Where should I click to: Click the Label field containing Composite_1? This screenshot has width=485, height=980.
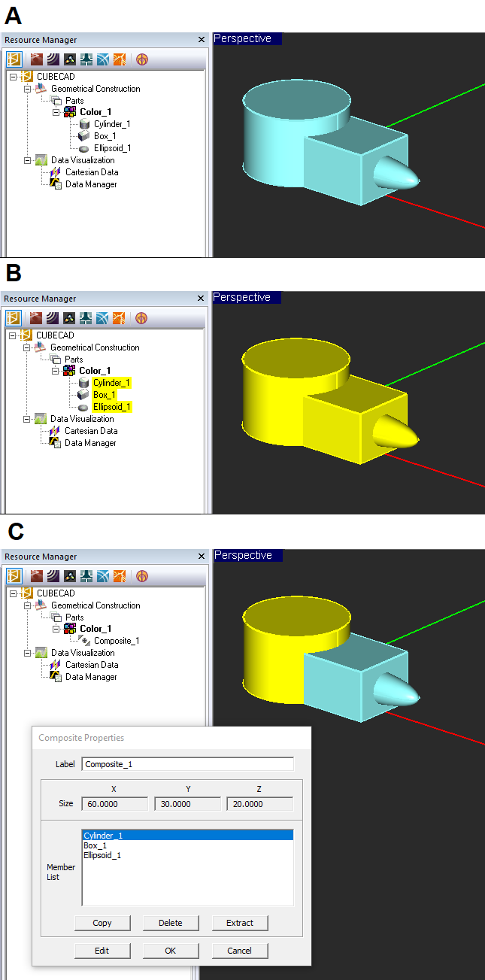coord(187,764)
